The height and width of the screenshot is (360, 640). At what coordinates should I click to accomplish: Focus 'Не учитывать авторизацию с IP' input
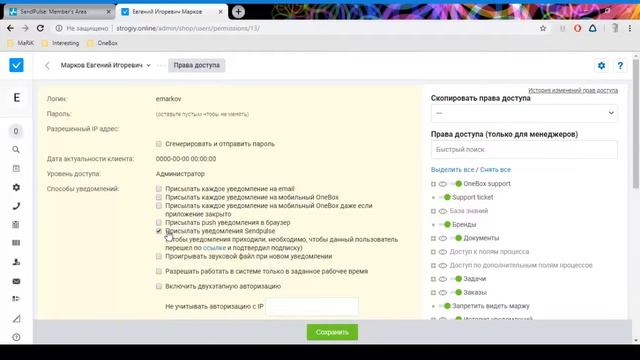(x=312, y=306)
